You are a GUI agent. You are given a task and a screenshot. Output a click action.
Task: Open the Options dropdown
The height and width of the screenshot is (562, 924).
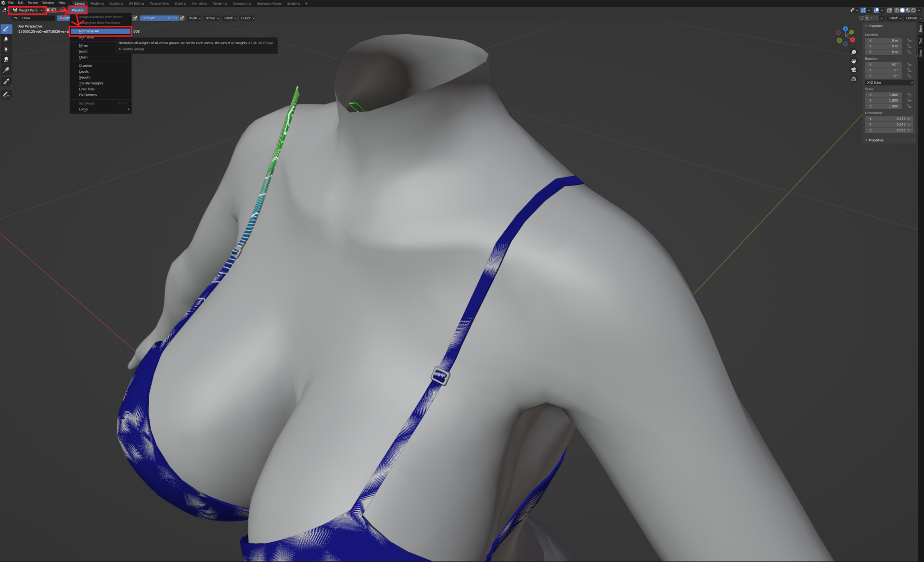(x=913, y=18)
